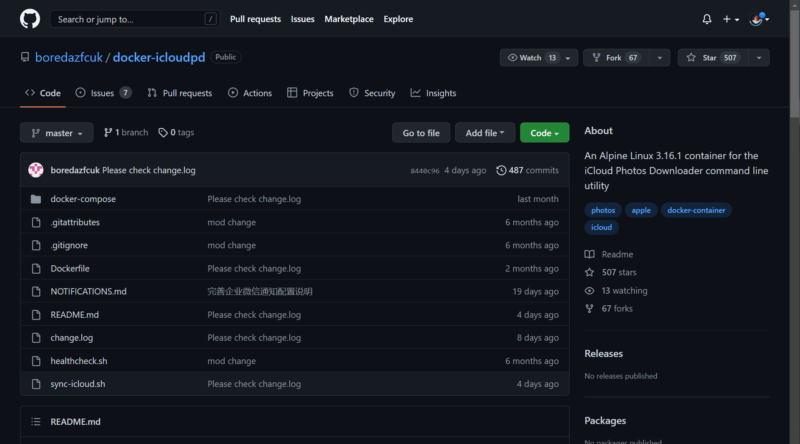Open the Chinese commit message for NOTIFICATIONS.md
The width and height of the screenshot is (800, 444).
(260, 291)
